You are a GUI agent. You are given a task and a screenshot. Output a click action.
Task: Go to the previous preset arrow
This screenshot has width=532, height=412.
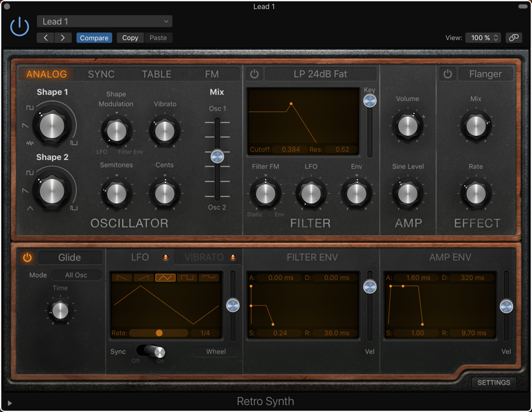(46, 38)
